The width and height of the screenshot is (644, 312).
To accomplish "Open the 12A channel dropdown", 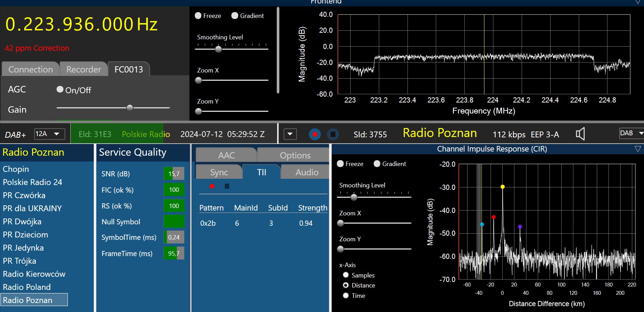I will pyautogui.click(x=50, y=134).
